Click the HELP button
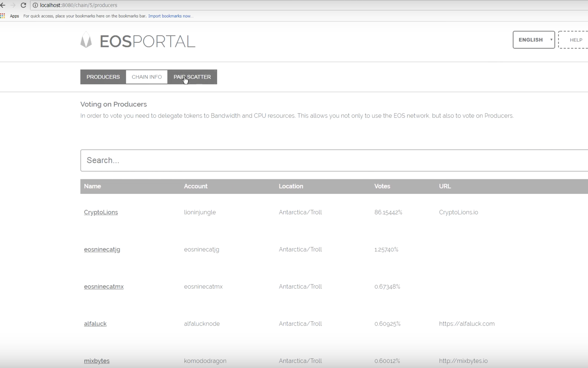 573,40
